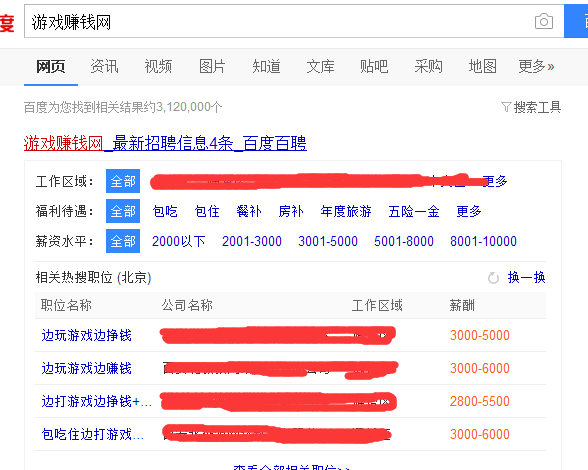Select 全部 for 工作区域 filter

tap(123, 181)
